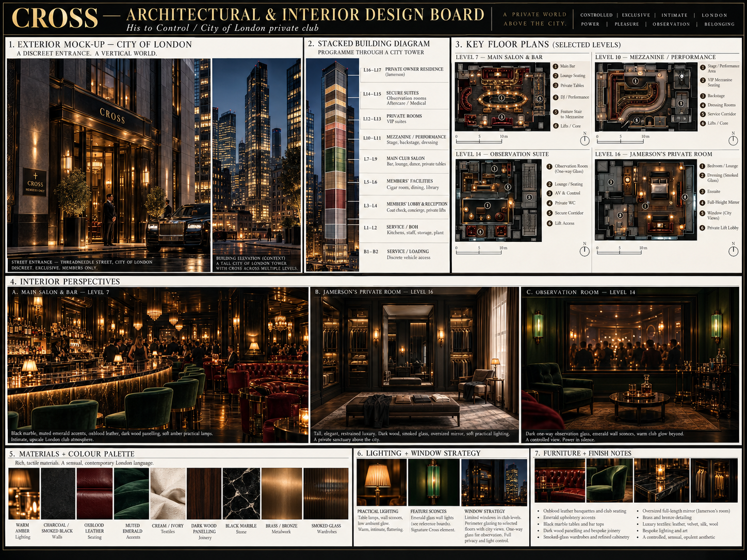747x560 pixels.
Task: Click the Practical Lighting lamp photo
Action: pos(381,483)
